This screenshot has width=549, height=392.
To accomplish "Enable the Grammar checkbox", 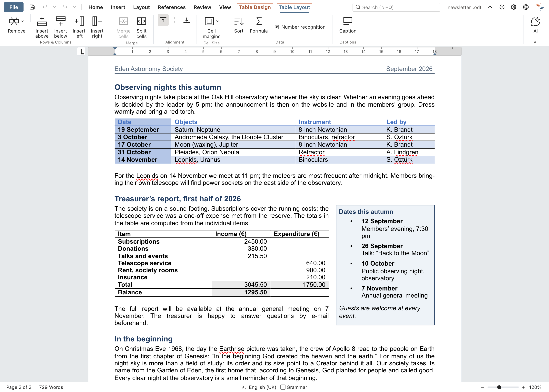I will [x=283, y=387].
